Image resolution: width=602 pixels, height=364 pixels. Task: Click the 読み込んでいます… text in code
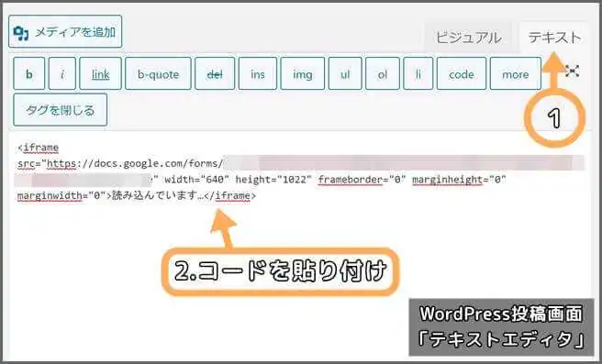[x=158, y=195]
